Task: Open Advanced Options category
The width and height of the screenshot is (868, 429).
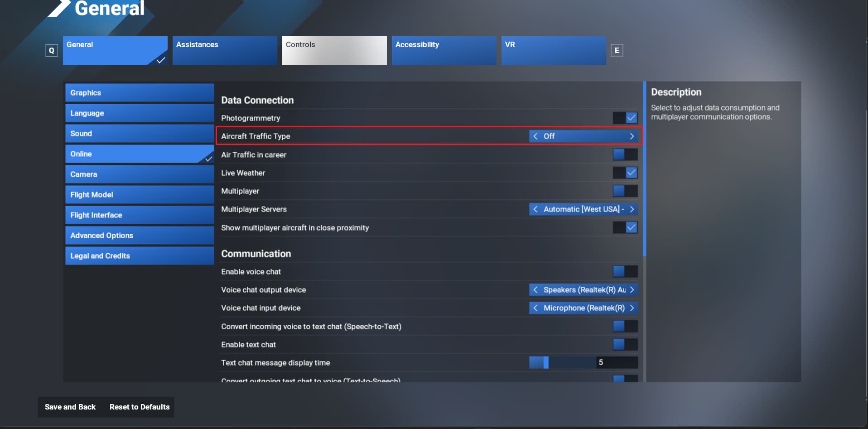Action: point(140,236)
